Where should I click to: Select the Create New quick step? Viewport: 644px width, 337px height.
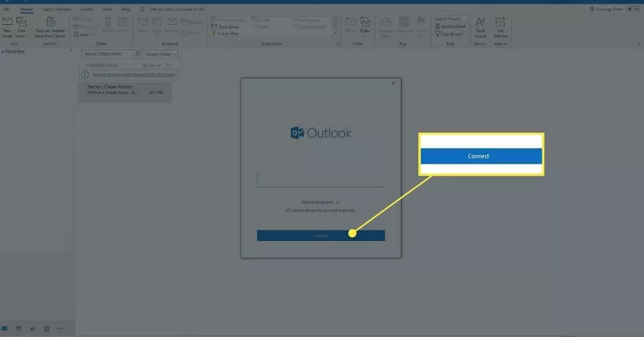(x=225, y=33)
